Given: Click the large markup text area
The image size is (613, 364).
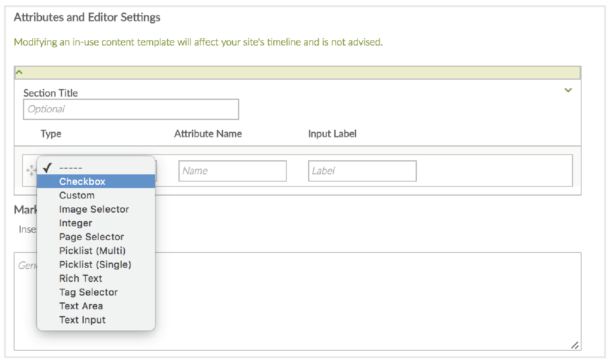Looking at the screenshot, I should tap(362, 301).
